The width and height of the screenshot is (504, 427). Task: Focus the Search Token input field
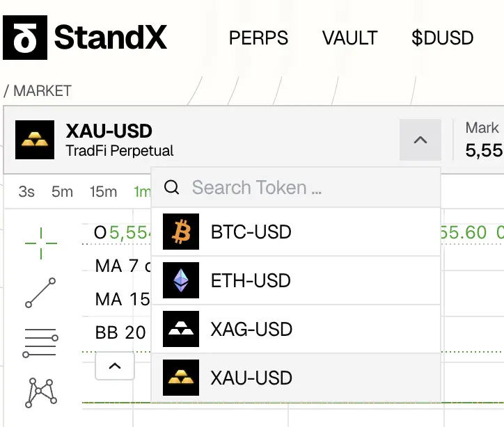[299, 188]
